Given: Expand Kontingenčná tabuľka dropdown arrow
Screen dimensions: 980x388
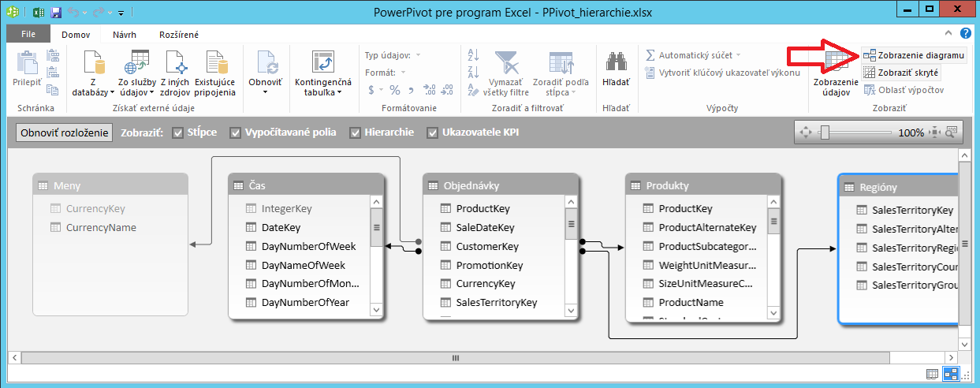Looking at the screenshot, I should (338, 92).
